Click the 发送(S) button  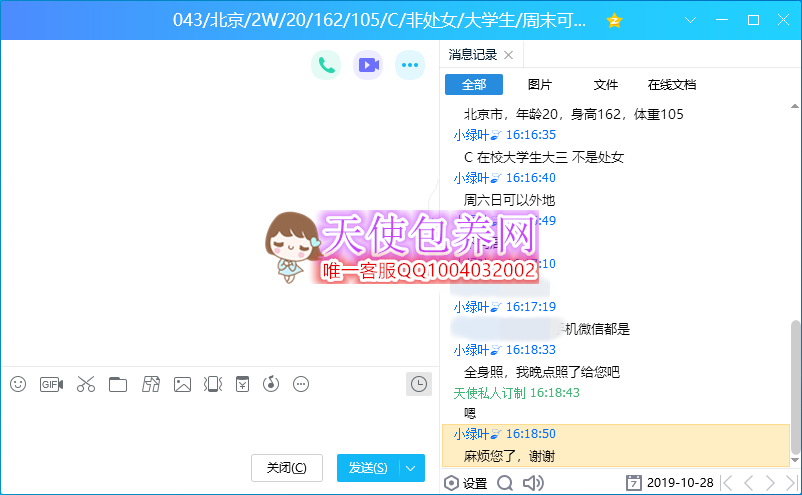point(368,467)
